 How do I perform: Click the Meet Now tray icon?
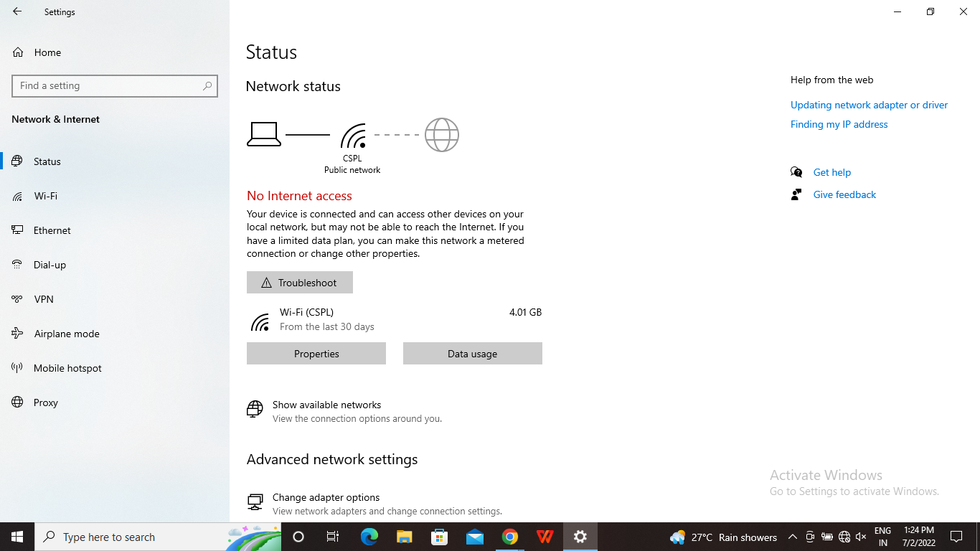(809, 537)
